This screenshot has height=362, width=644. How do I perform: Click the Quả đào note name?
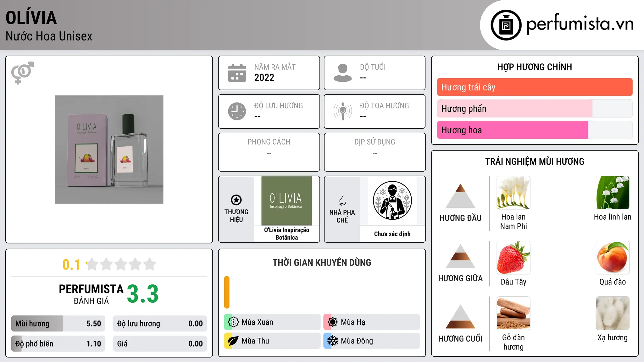(x=613, y=282)
